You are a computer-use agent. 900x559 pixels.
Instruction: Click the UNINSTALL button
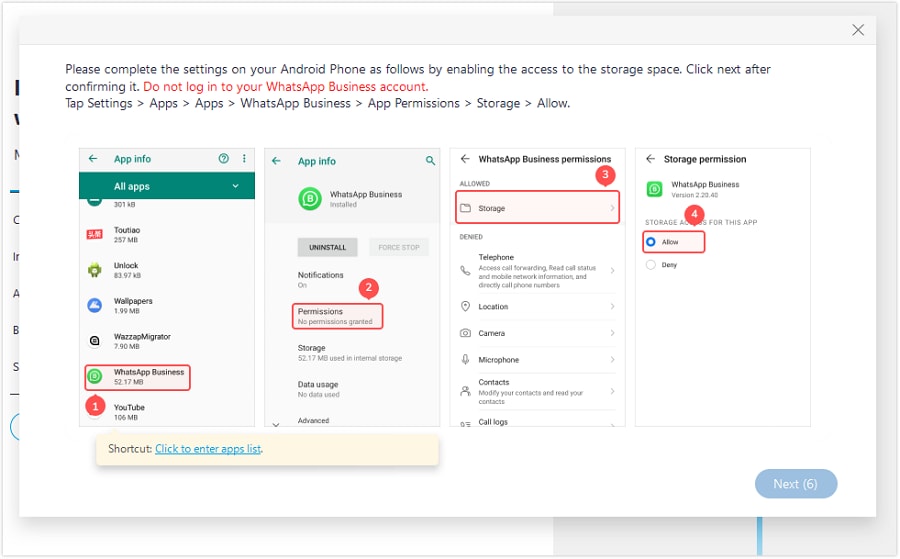pyautogui.click(x=327, y=247)
